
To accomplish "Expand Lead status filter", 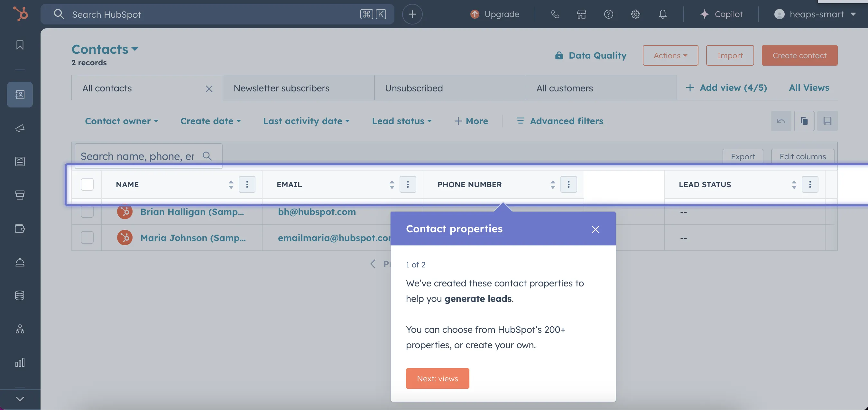I will (402, 121).
